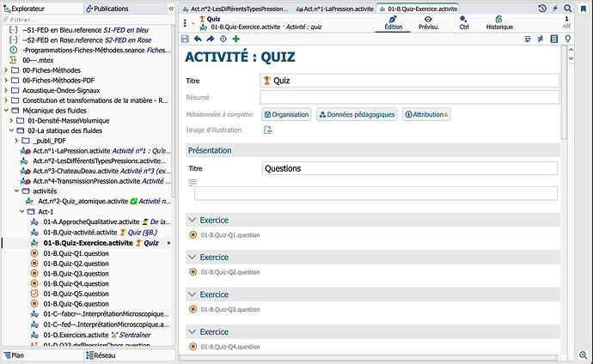Click the 1 réf. references indicator

click(566, 22)
